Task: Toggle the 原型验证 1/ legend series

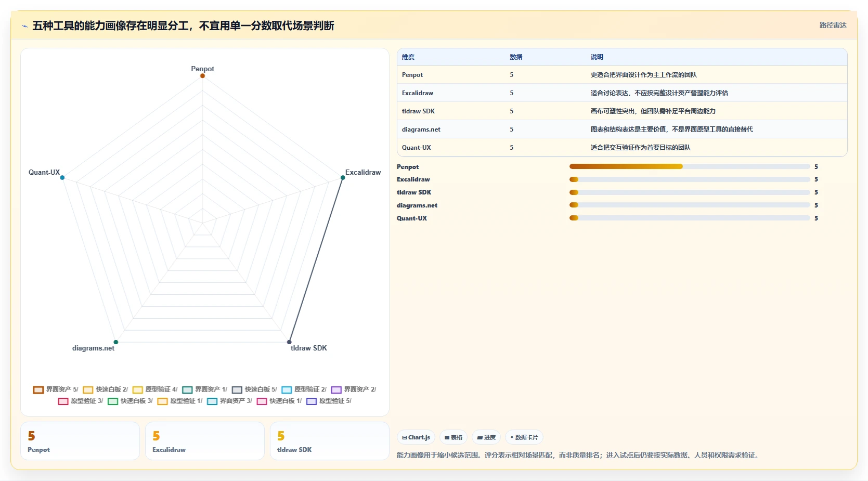Action: tap(179, 401)
